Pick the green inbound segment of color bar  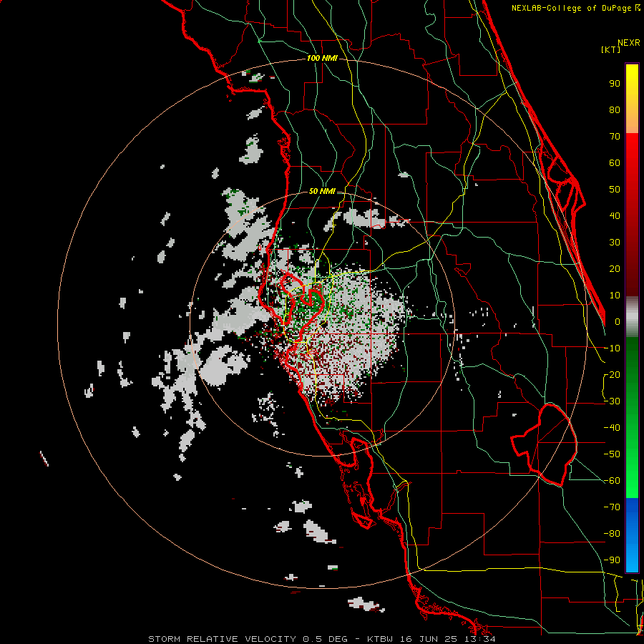coord(632,417)
